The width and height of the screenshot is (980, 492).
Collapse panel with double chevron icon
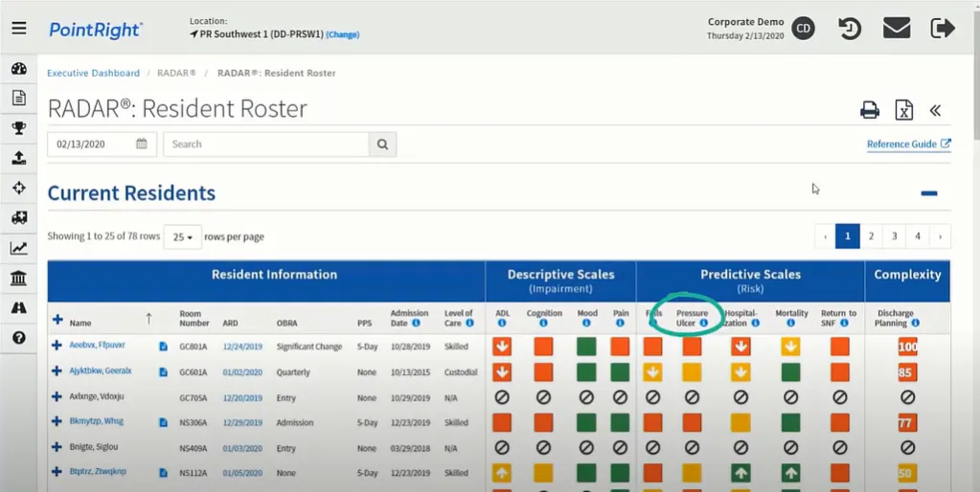[935, 110]
